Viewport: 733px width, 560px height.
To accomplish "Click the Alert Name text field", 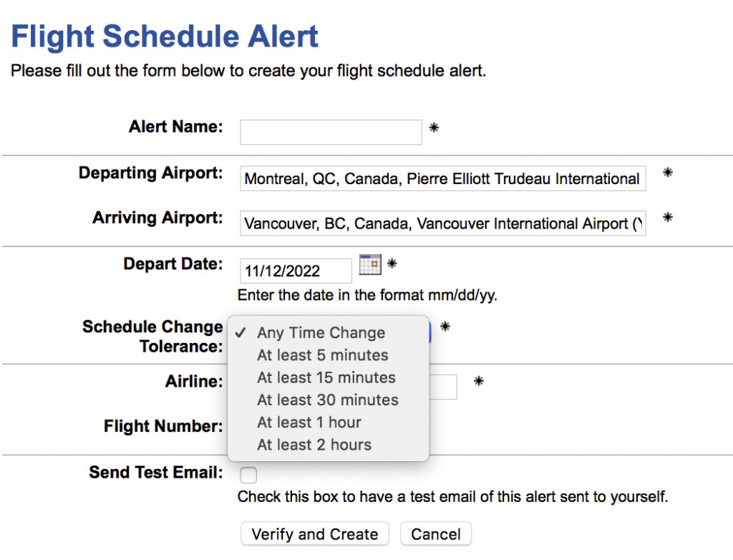I will [331, 132].
